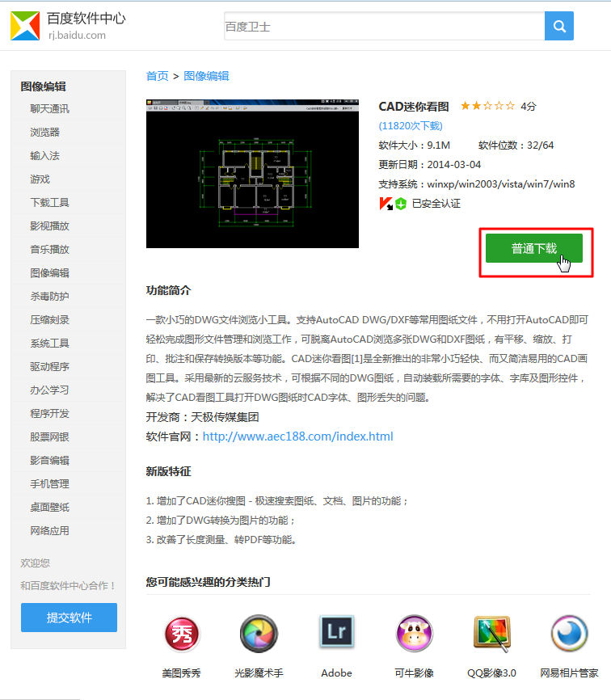Click the 光影魔术手 text label
This screenshot has height=700, width=611.
259,673
